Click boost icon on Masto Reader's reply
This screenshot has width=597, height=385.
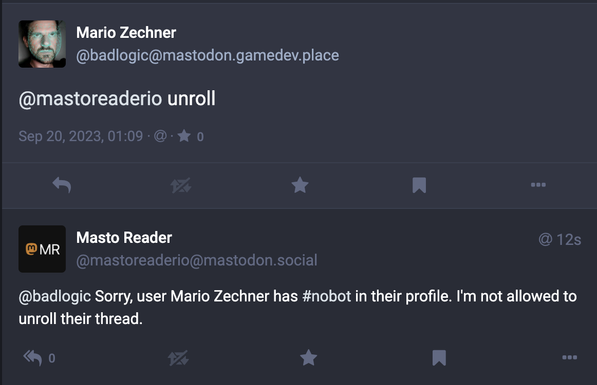pyautogui.click(x=178, y=358)
